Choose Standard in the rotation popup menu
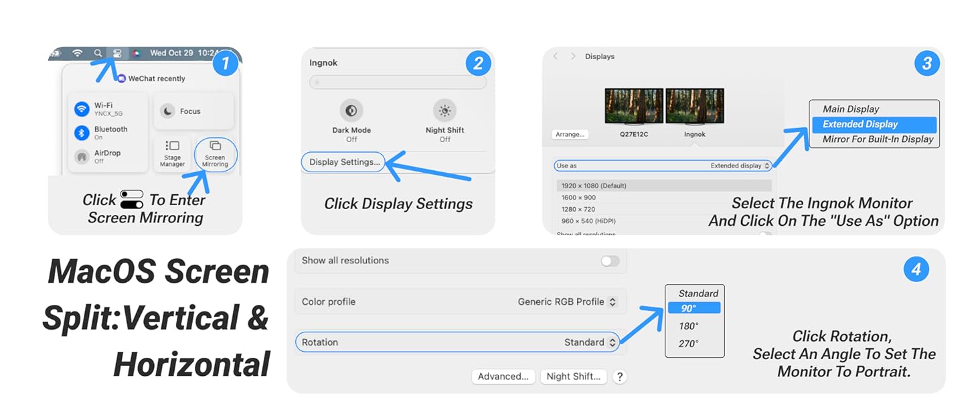Viewport: 980px width, 402px height. click(x=698, y=293)
